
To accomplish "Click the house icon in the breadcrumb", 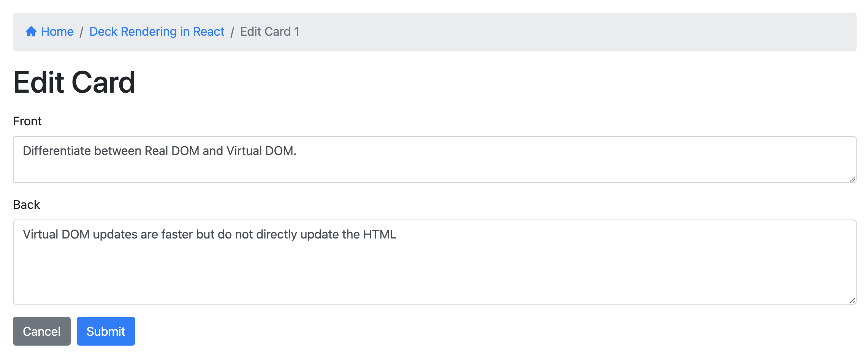I will click(x=31, y=32).
